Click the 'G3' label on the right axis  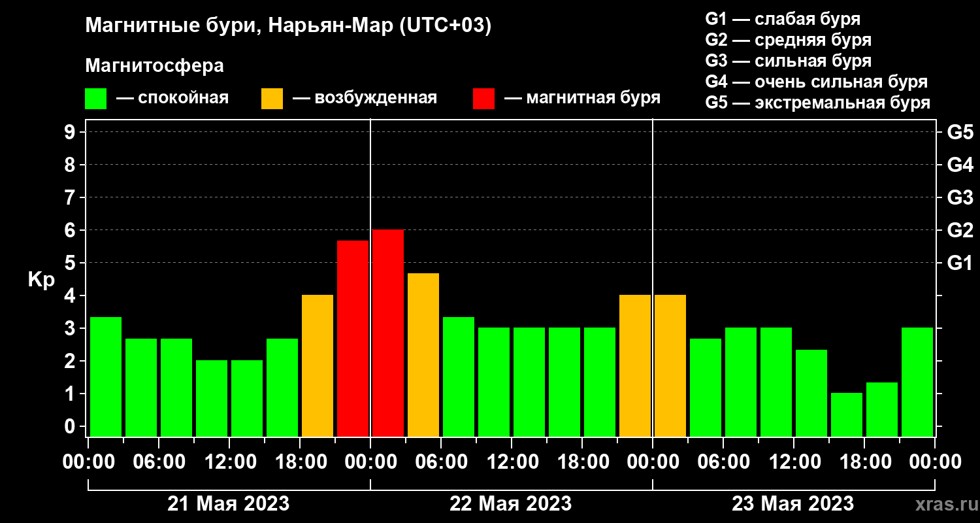tap(960, 197)
